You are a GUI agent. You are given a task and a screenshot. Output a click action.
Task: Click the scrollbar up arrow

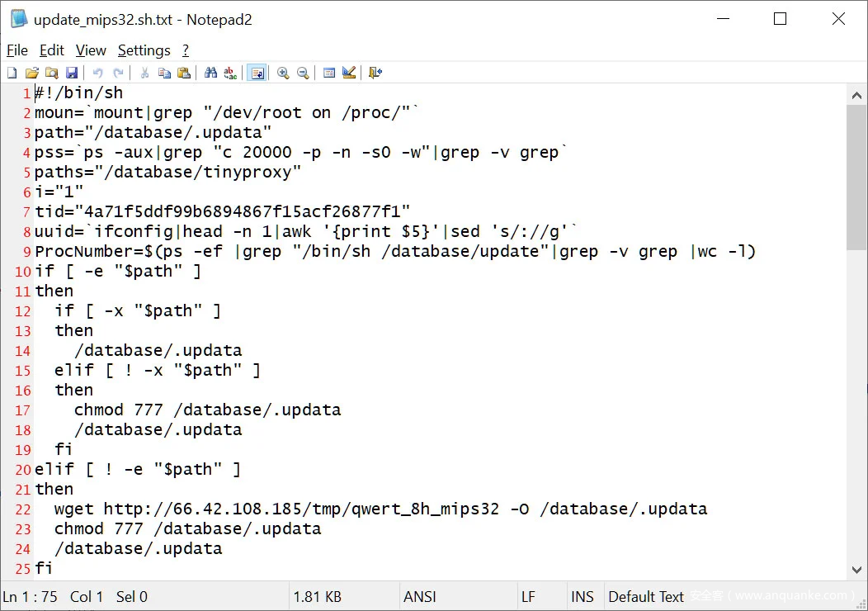coord(856,95)
